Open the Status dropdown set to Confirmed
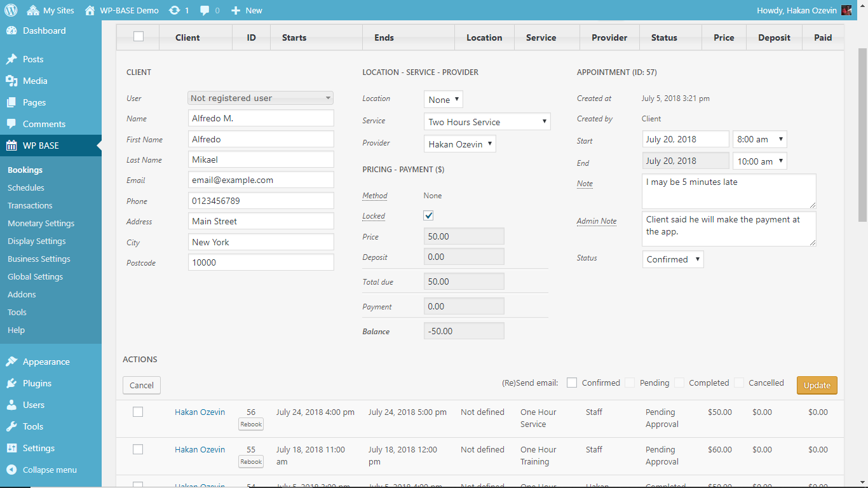The image size is (868, 488). tap(672, 259)
